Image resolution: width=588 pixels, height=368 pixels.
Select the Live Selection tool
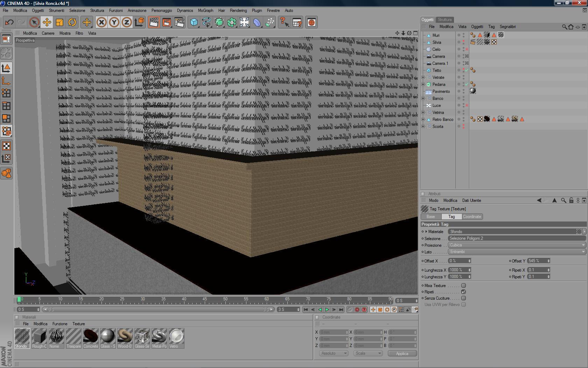click(x=34, y=22)
